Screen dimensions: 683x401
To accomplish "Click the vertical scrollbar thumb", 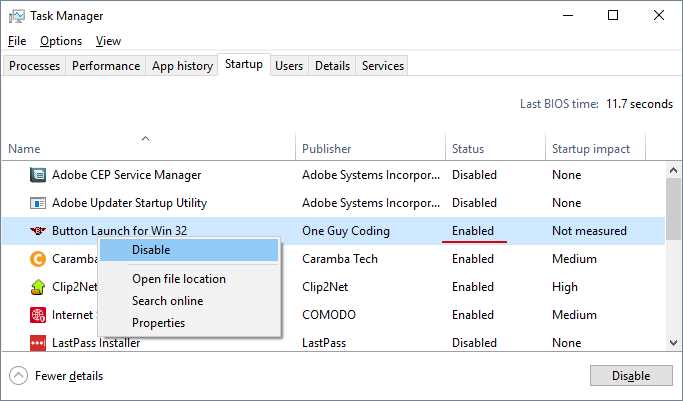I will click(x=673, y=209).
